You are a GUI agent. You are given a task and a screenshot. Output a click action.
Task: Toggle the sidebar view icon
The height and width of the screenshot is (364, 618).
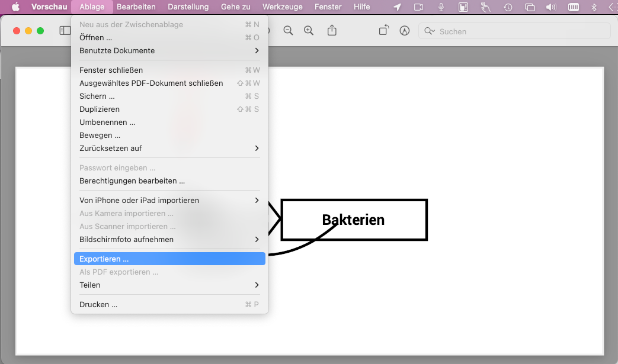65,31
